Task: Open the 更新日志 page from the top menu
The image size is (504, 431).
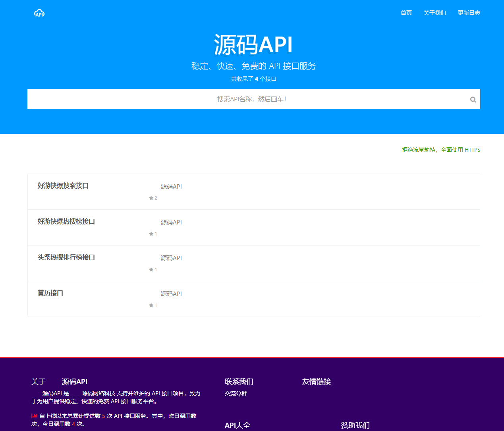Action: tap(469, 12)
